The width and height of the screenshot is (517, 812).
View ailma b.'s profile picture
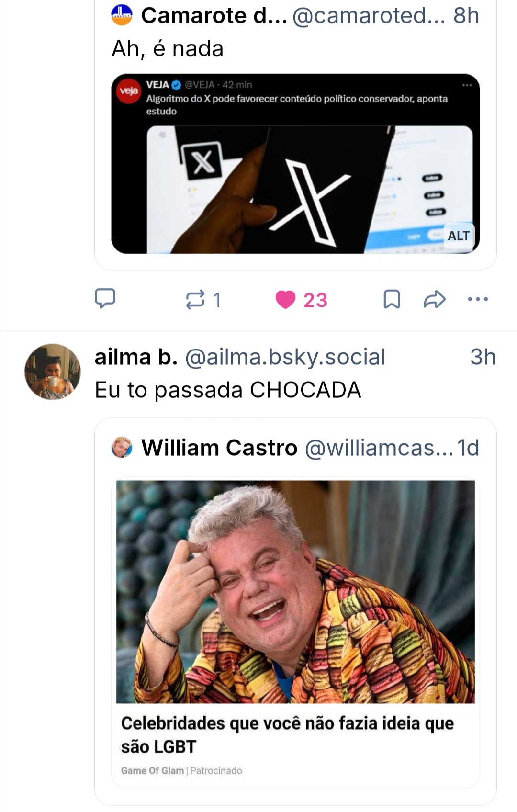coord(53,371)
